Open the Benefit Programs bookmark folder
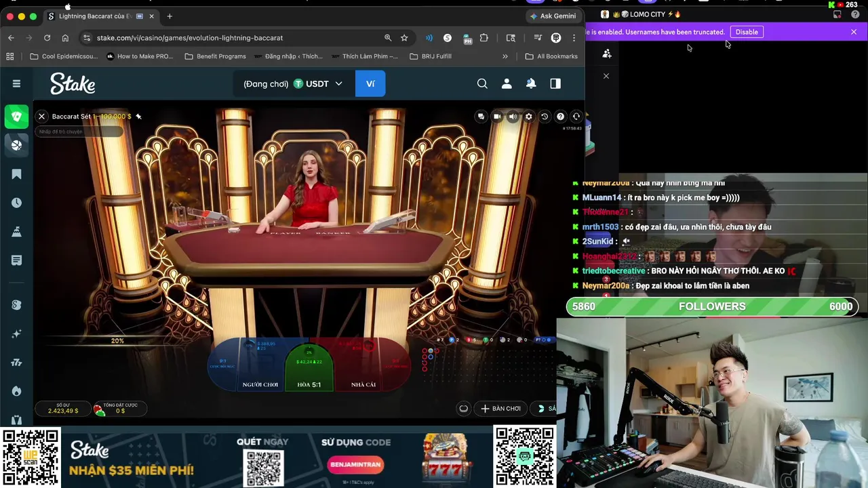868x488 pixels. 215,56
